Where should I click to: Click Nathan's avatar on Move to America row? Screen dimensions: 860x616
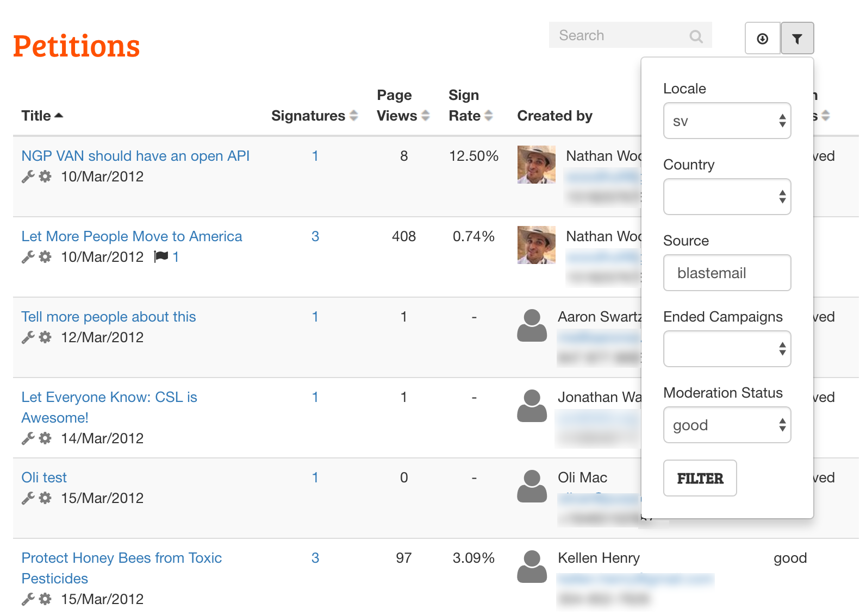coord(537,245)
